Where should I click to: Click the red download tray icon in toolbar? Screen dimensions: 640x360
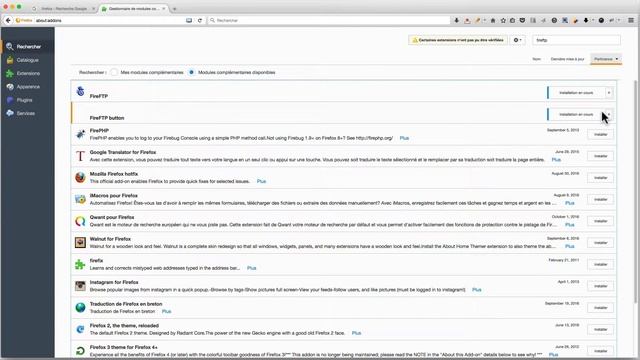(467, 20)
